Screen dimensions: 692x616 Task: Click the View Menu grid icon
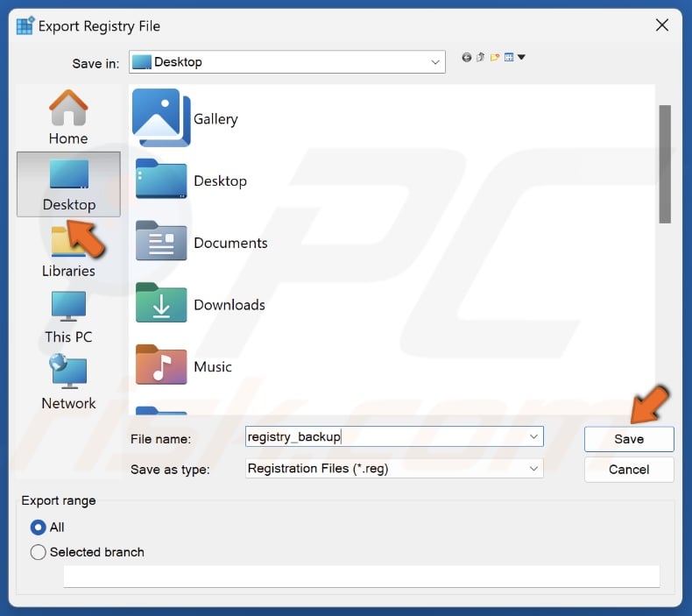point(509,58)
